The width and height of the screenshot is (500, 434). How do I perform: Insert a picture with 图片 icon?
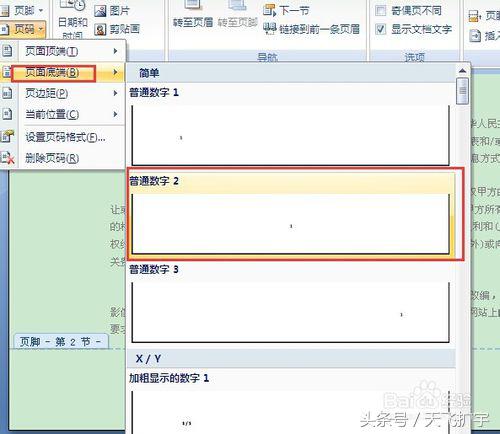(x=100, y=11)
